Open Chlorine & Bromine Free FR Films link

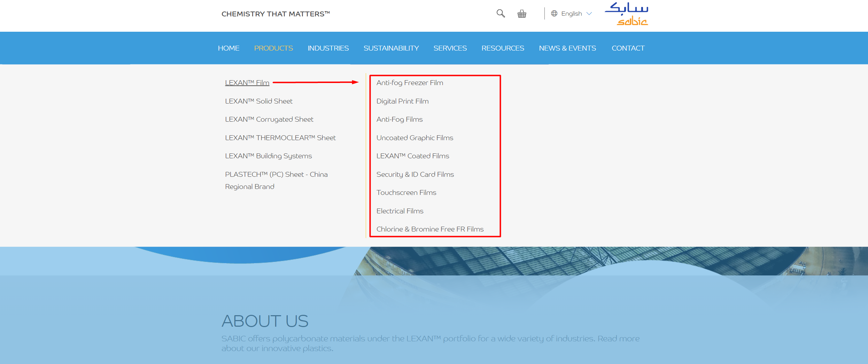430,229
